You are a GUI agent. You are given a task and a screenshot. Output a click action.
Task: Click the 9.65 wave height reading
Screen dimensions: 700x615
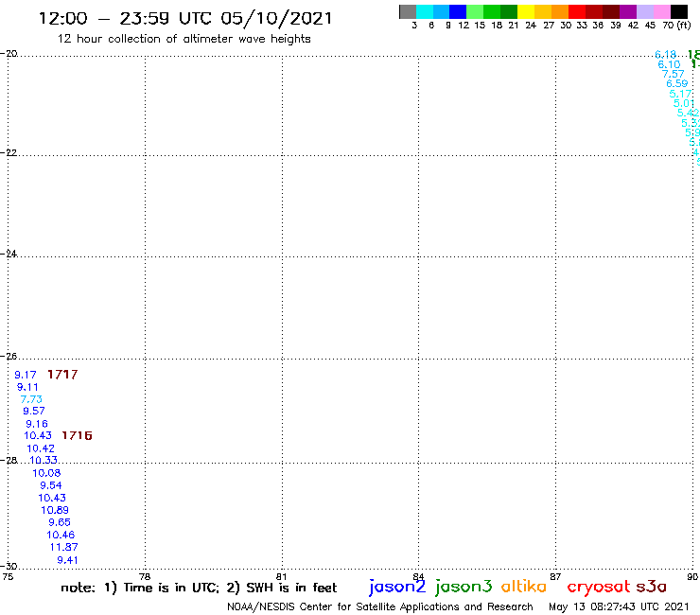coord(60,522)
